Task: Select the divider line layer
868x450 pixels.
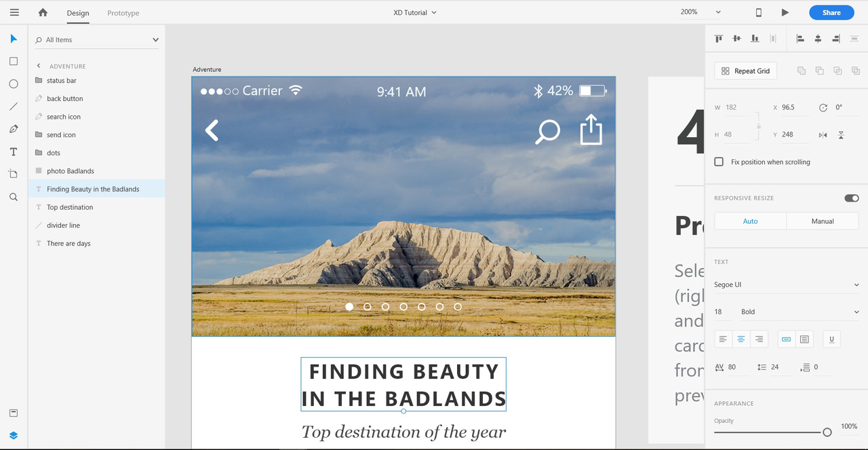Action: click(97, 225)
